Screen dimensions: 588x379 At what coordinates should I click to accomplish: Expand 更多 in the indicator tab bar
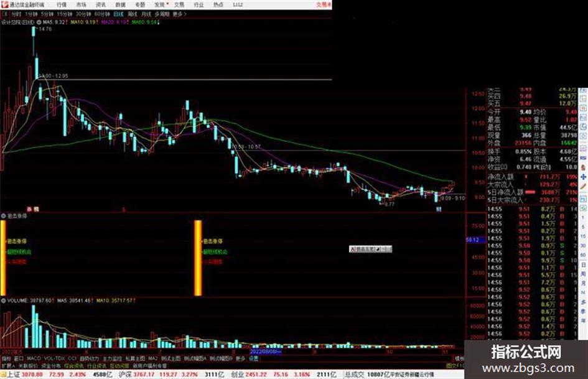click(x=240, y=358)
